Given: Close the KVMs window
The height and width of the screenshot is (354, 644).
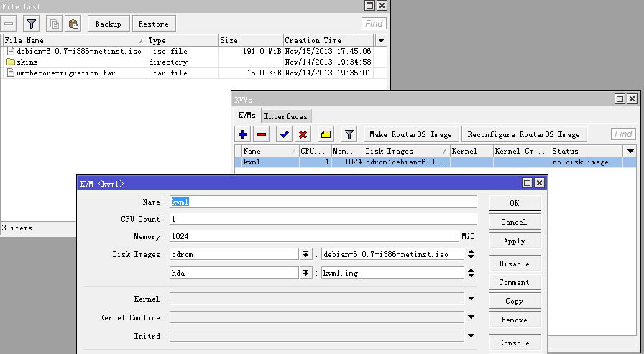Looking at the screenshot, I should (632, 98).
